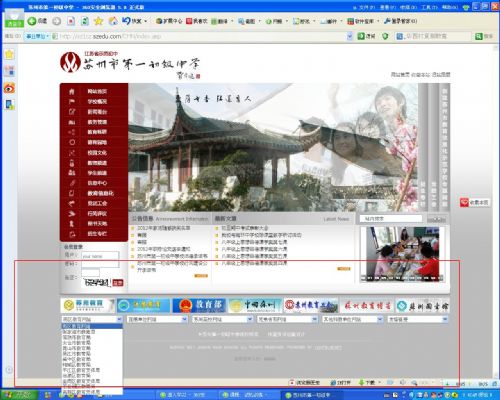Click the refresh page toolbar icon
Viewport: 500px width, 400px height.
coord(85,21)
